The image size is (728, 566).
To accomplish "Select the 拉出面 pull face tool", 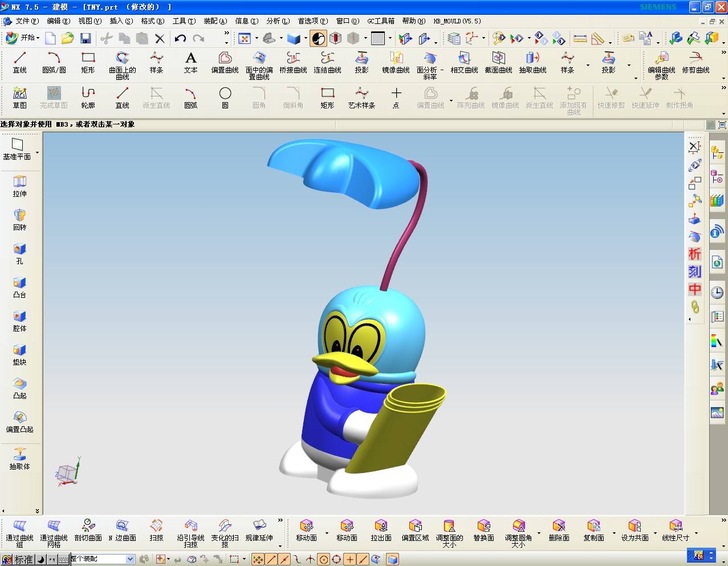I will 381,530.
